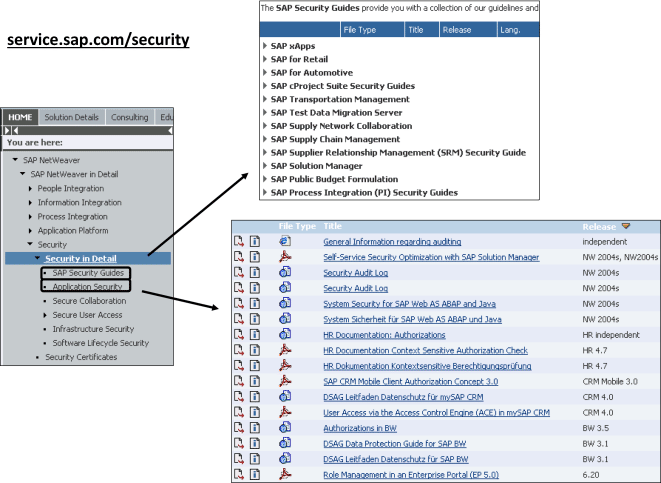
Task: Click document icon for HR Documentation: Authorizations row
Action: click(285, 334)
